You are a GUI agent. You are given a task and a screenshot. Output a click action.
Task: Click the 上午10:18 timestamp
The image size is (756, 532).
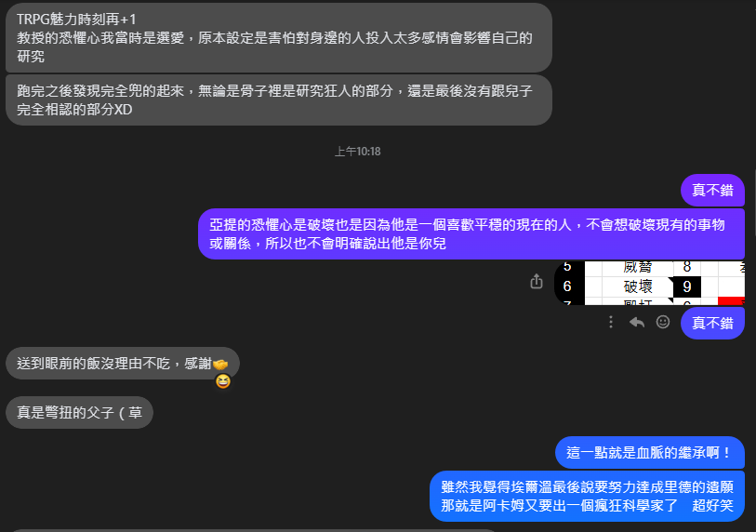(x=358, y=152)
